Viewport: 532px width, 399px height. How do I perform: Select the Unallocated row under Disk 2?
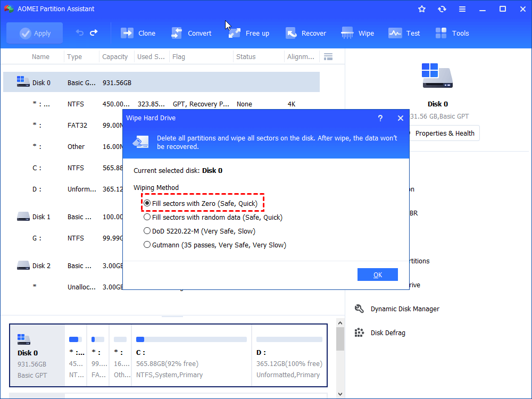click(x=63, y=287)
